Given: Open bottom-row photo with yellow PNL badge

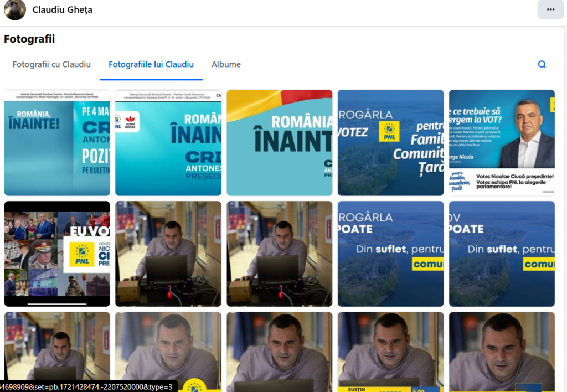Looking at the screenshot, I should pyautogui.click(x=168, y=352).
